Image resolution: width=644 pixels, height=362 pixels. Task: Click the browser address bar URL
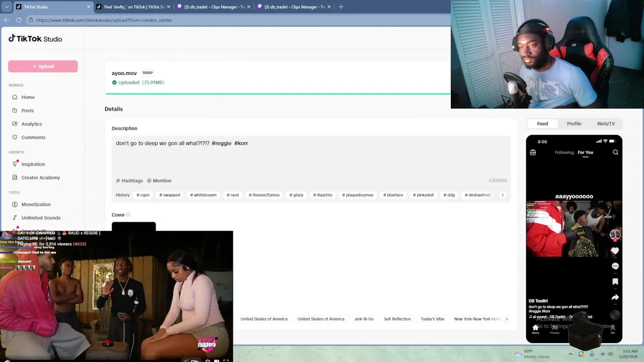click(104, 20)
